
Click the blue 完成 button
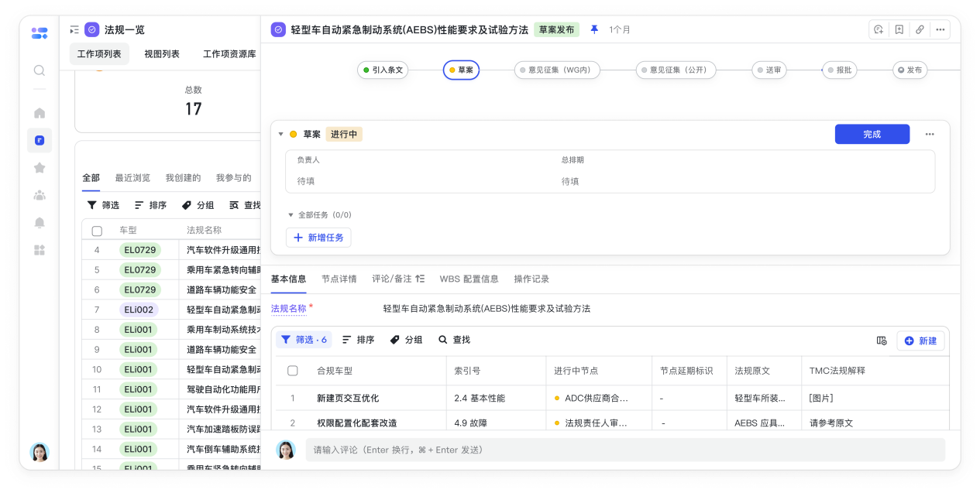tap(872, 134)
